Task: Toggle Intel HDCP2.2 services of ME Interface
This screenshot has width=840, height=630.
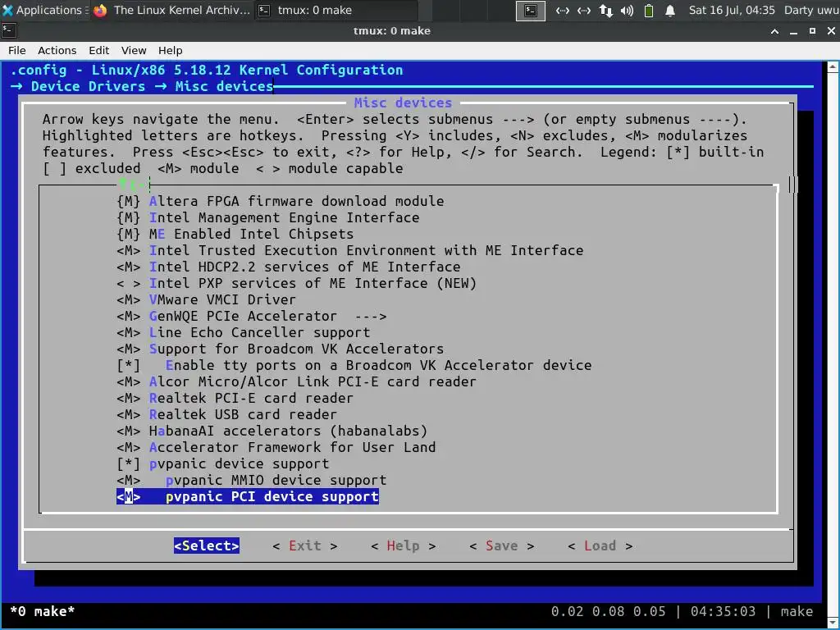Action: (x=288, y=267)
